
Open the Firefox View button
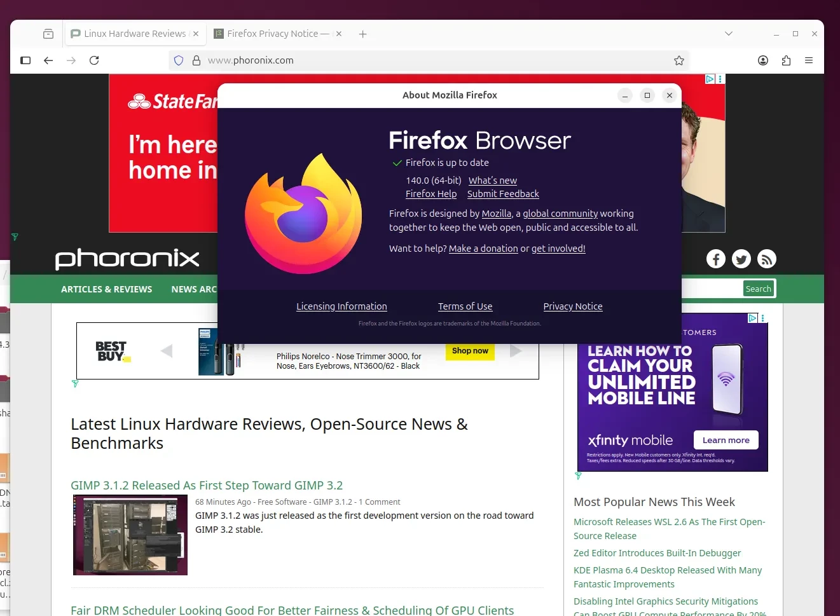48,34
